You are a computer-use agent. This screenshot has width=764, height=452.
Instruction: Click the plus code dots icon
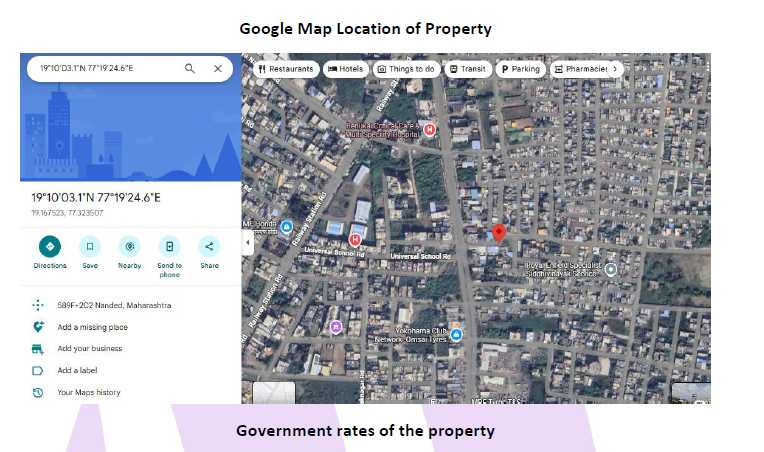click(x=38, y=305)
